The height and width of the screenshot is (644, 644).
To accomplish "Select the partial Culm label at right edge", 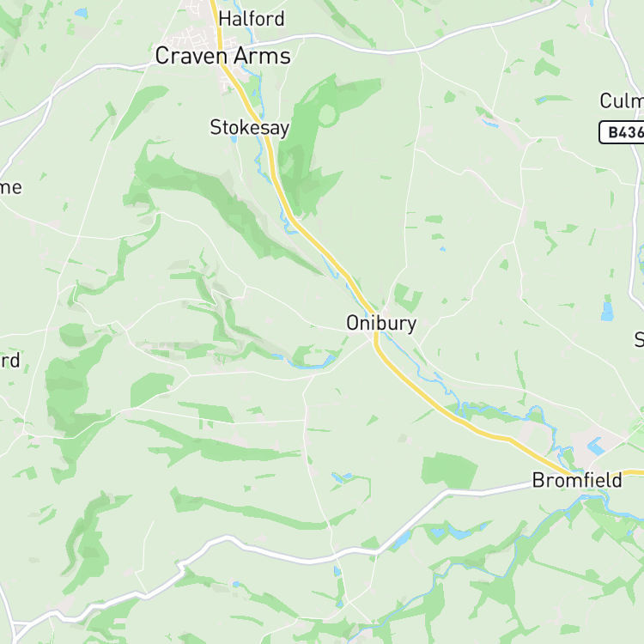I will pyautogui.click(x=622, y=100).
